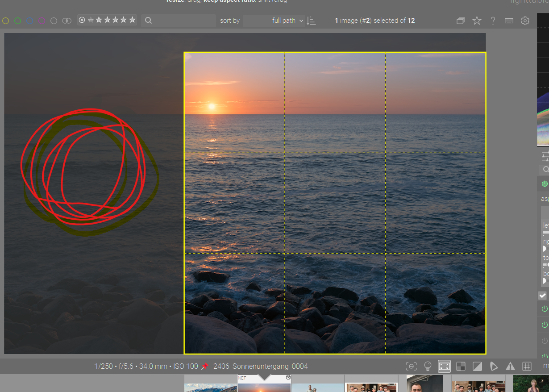Open global preferences gear icon
The image size is (549, 392).
[525, 21]
